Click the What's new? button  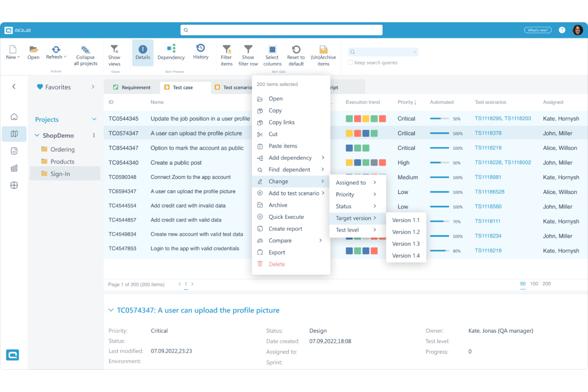(x=538, y=30)
